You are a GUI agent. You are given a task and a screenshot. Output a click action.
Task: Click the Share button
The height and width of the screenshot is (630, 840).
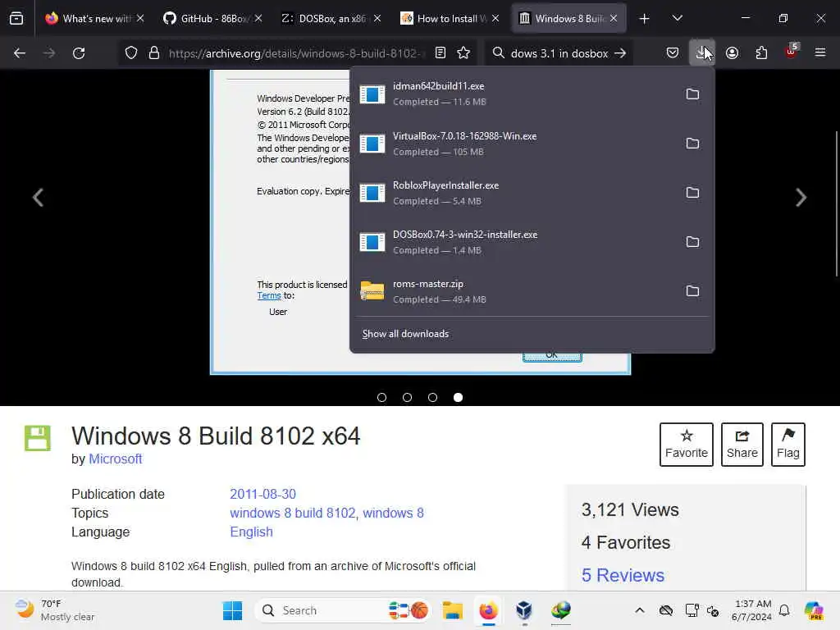tap(742, 444)
